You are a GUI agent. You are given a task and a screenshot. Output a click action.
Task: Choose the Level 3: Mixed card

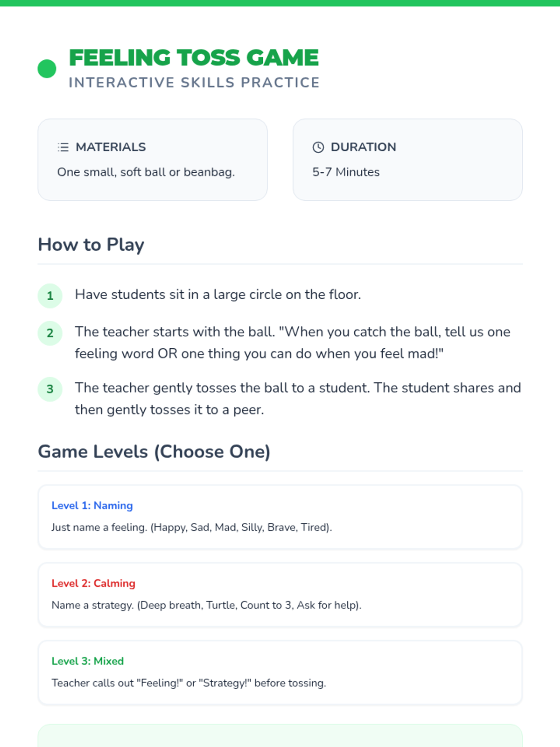(x=280, y=672)
